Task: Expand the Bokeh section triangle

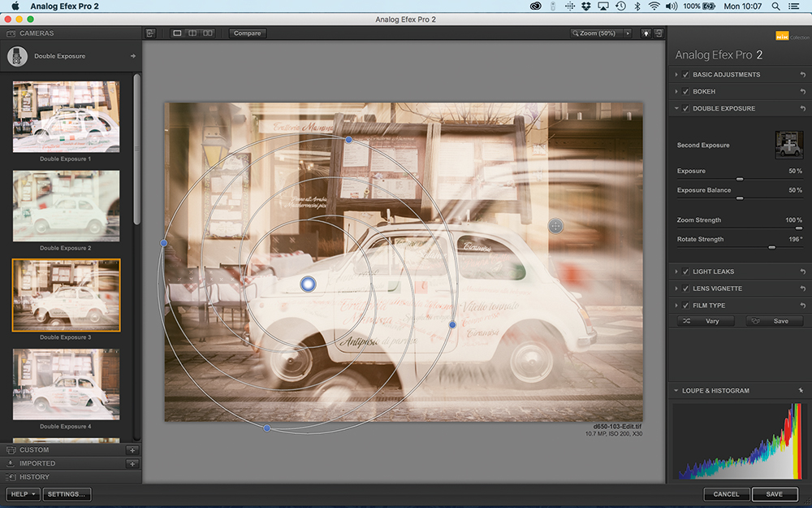Action: pyautogui.click(x=676, y=92)
